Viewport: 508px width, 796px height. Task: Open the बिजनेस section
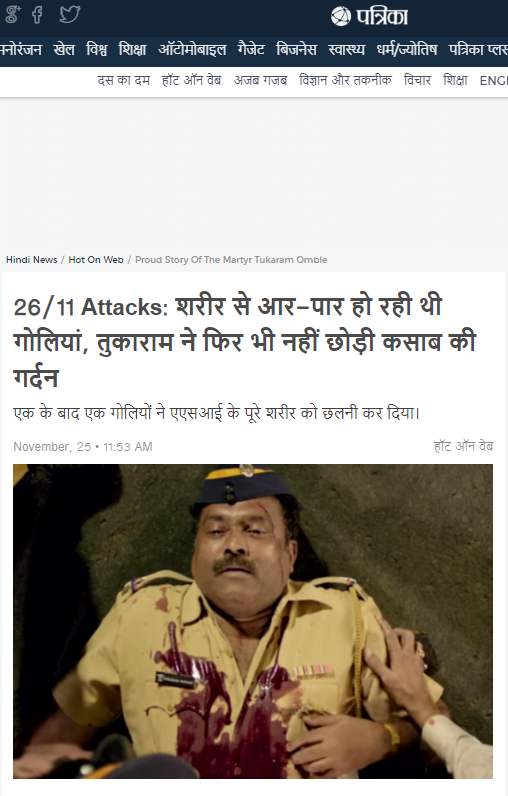pos(296,50)
